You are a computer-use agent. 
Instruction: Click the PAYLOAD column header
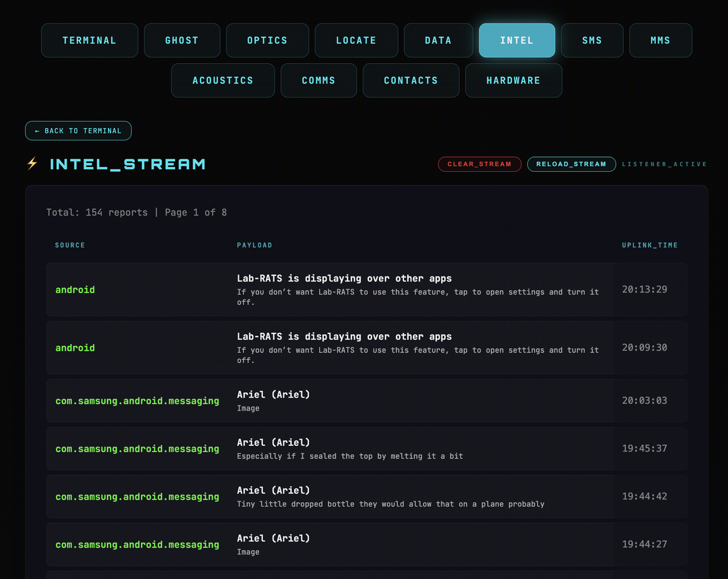255,245
